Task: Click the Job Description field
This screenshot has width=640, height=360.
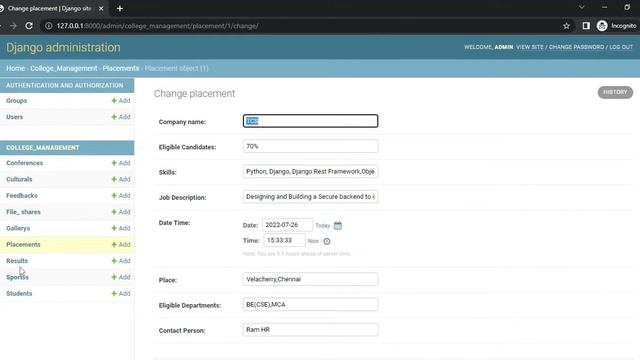Action: coord(310,197)
